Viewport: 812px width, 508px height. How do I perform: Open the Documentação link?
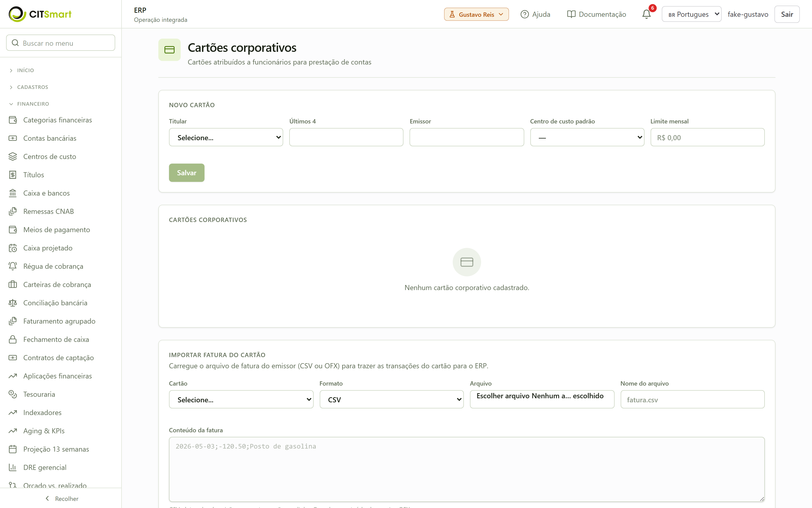596,14
